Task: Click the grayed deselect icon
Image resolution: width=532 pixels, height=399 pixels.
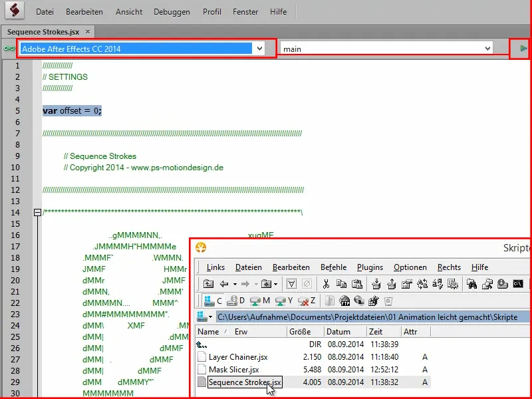Action: coord(307,284)
